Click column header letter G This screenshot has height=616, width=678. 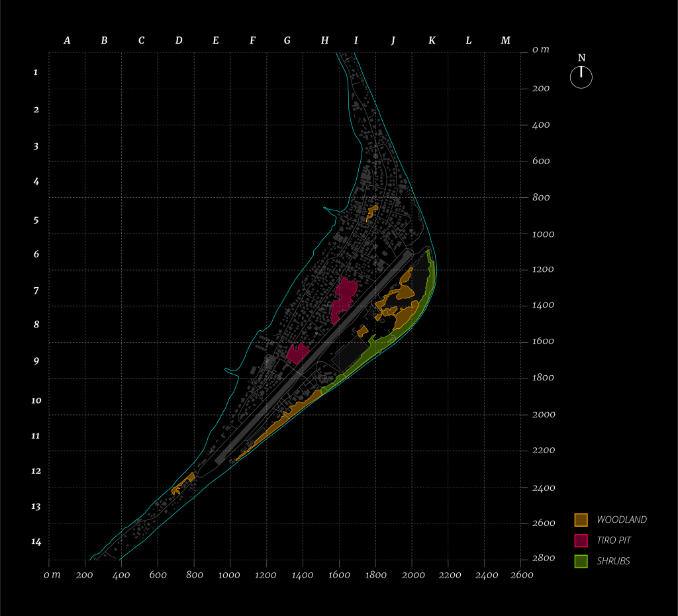[x=287, y=41]
